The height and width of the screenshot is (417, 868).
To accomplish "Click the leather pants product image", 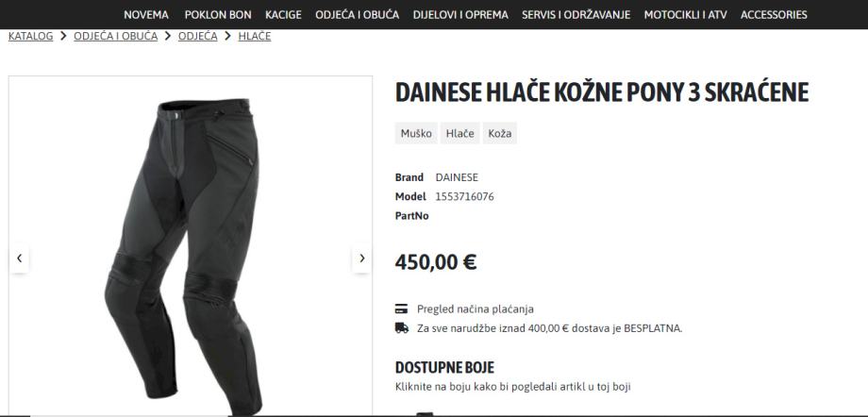I will (184, 256).
